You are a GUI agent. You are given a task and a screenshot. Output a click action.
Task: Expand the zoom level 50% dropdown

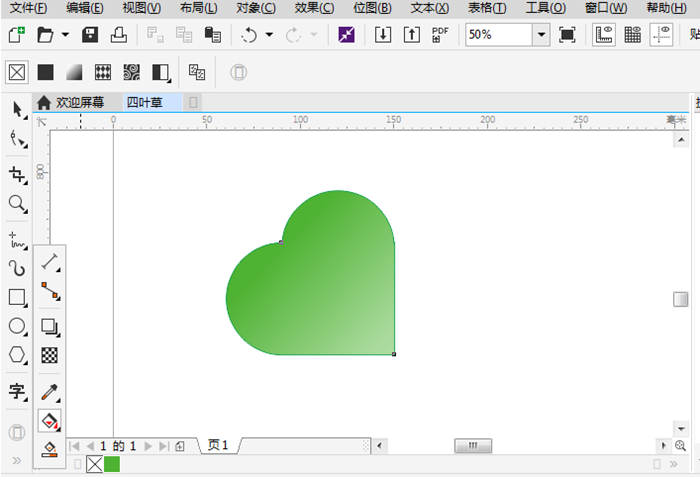tap(541, 35)
